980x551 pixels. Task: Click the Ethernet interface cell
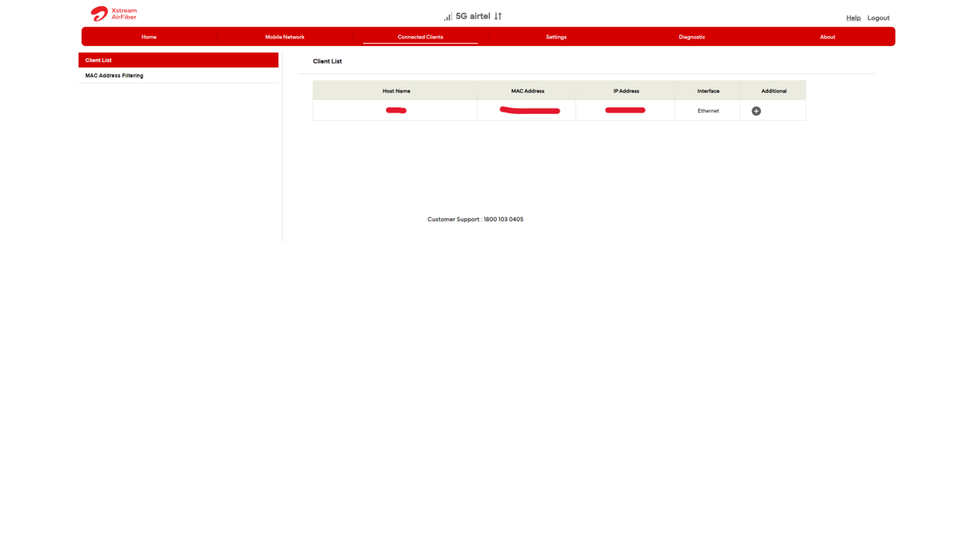click(x=708, y=111)
